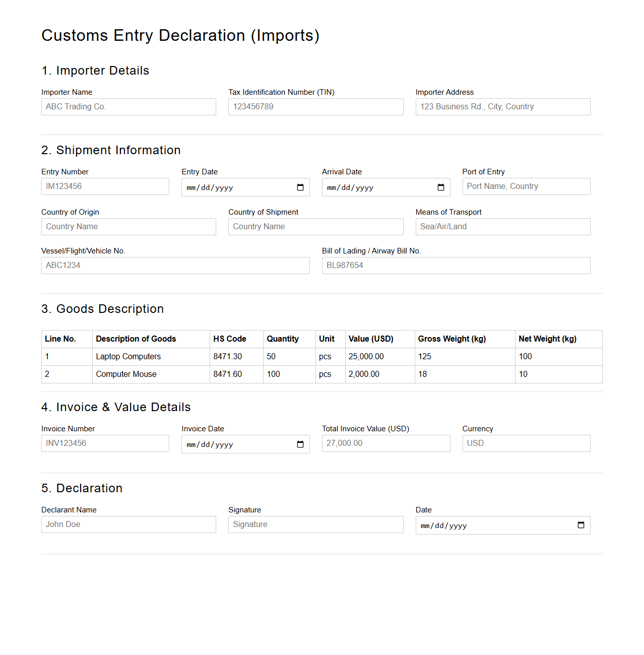Select the Tax Identification Number field
Image resolution: width=644 pixels, height=655 pixels.
[315, 106]
